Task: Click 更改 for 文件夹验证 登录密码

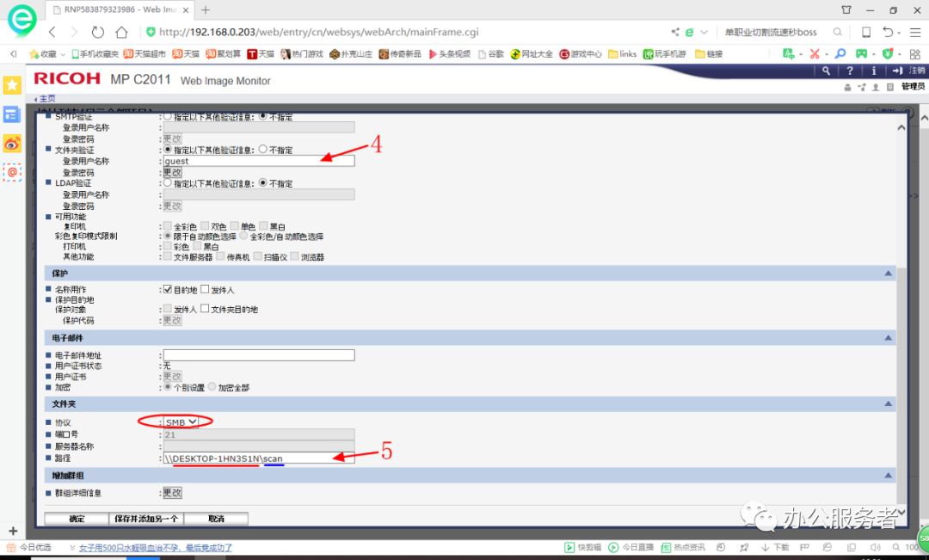Action: 172,172
